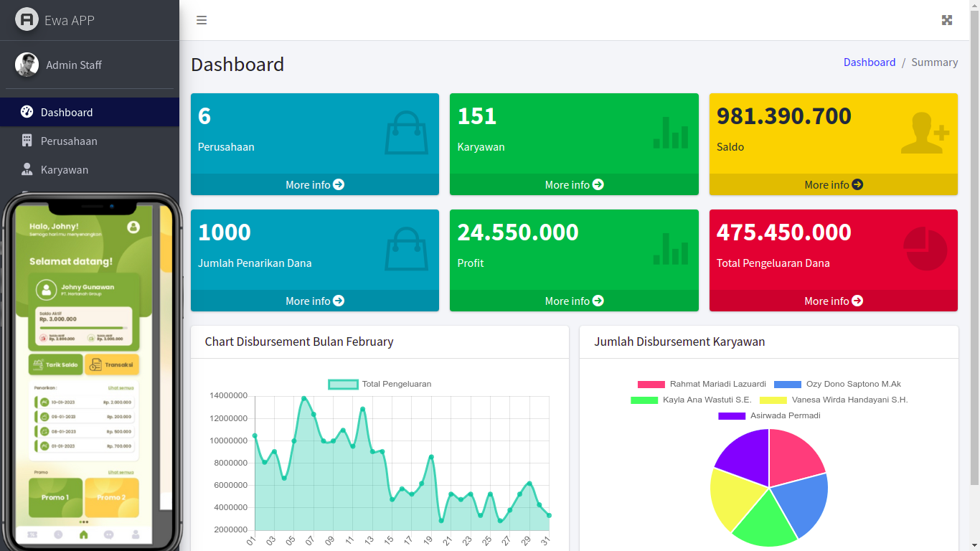
Task: Click the purple Asirwada Permadi legend swatch
Action: [x=732, y=416]
